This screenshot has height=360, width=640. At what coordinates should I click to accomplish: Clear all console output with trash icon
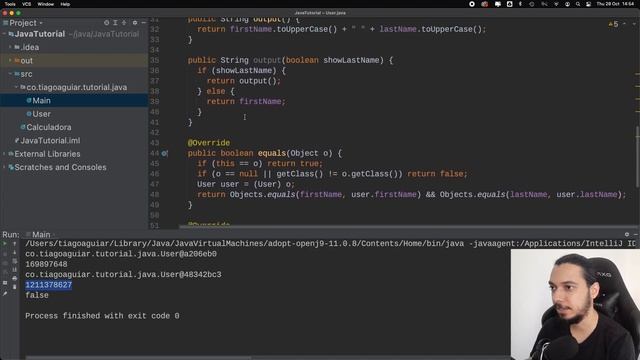point(15,287)
